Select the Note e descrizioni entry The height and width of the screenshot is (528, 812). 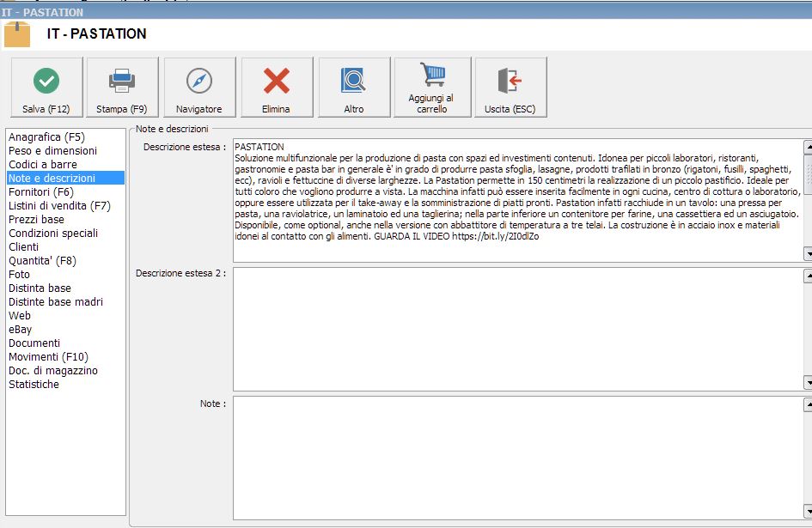coord(65,178)
